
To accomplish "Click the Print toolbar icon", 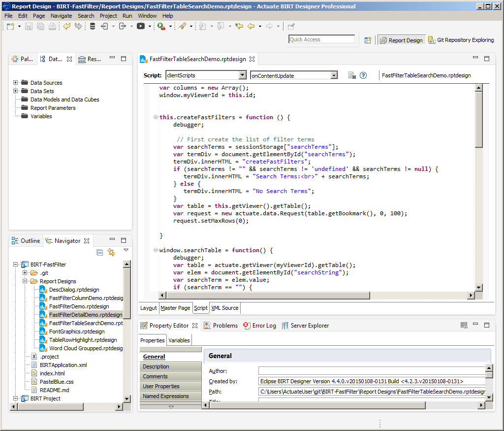I will click(52, 27).
